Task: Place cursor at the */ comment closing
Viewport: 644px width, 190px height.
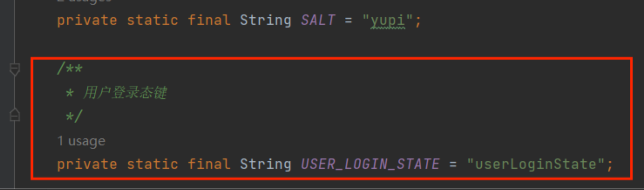Action: [74, 117]
